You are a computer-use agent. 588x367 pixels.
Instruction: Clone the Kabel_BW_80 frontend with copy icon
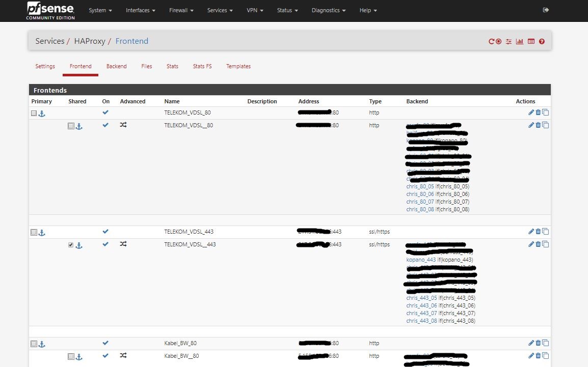point(546,343)
